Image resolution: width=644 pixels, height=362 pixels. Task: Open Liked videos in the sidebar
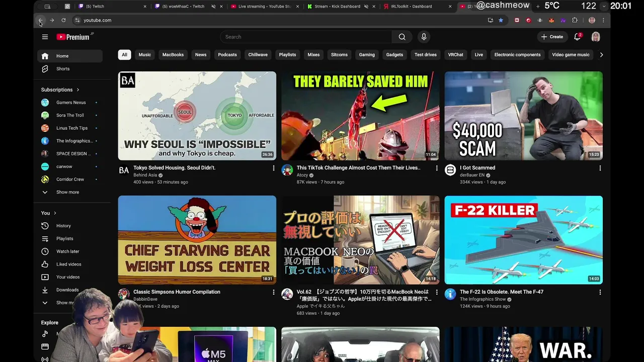click(70, 264)
